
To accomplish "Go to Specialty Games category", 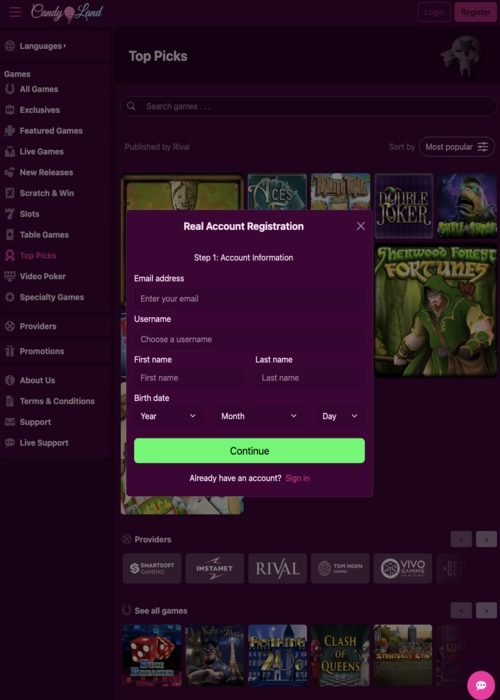I will [52, 297].
